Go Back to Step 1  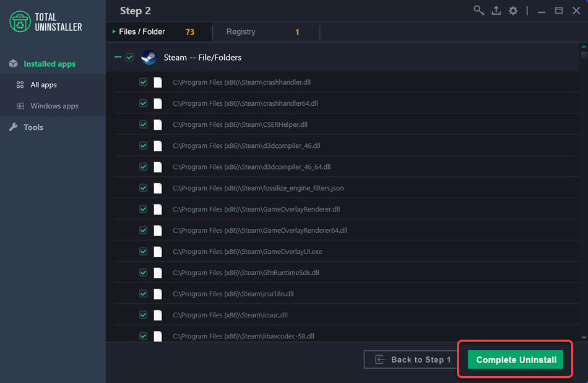pyautogui.click(x=411, y=359)
